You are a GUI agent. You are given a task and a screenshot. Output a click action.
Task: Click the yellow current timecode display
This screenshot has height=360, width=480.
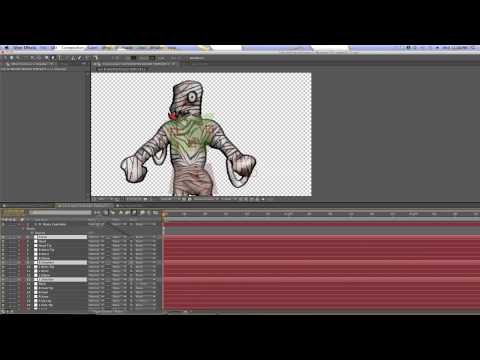coord(12,212)
